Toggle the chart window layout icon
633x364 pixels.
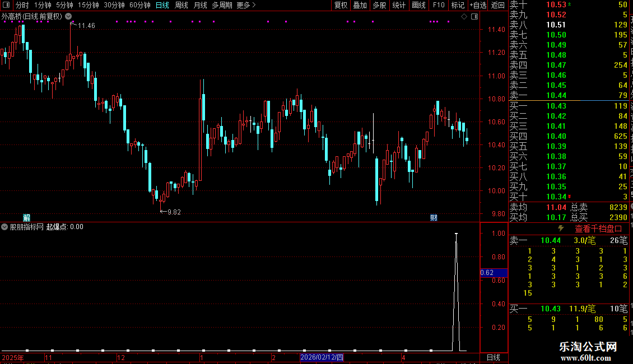(474, 17)
